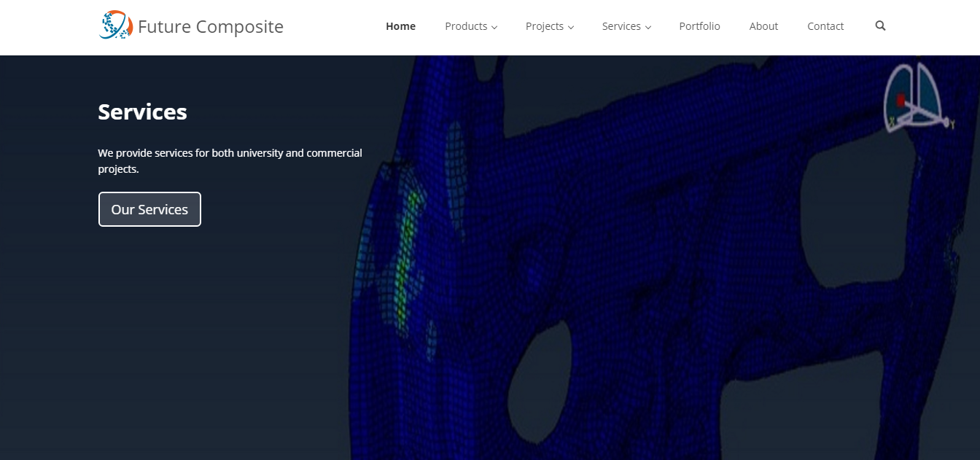Click the large Services hero heading
The image size is (980, 460).
pos(142,112)
